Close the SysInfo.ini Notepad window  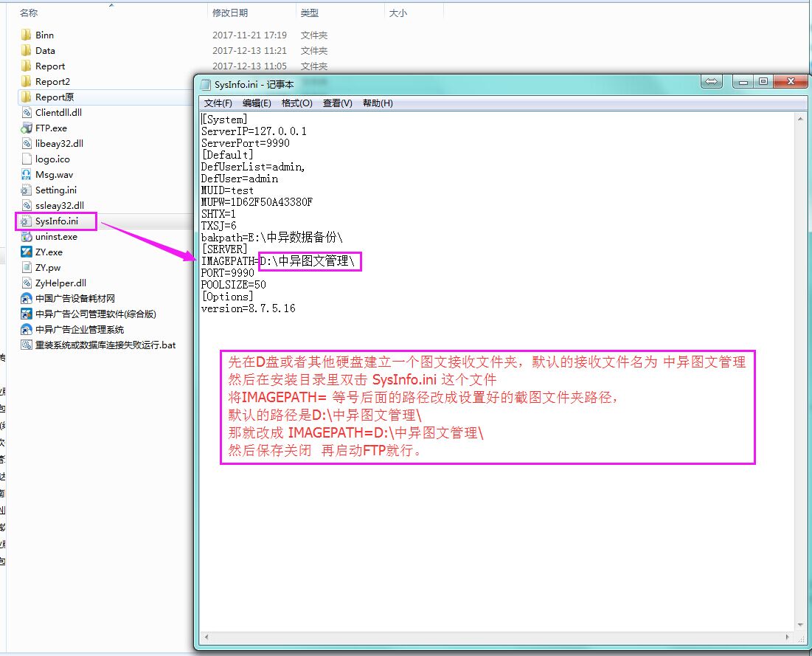(791, 81)
